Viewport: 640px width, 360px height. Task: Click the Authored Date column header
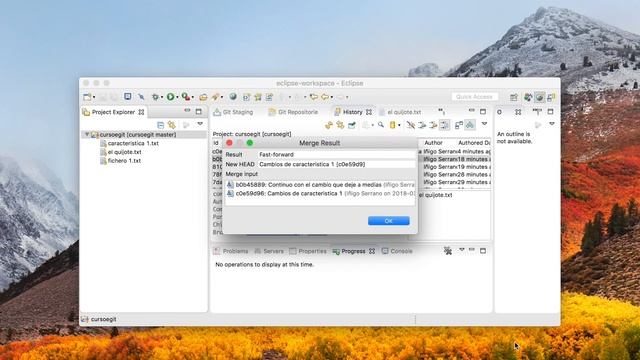(x=473, y=143)
